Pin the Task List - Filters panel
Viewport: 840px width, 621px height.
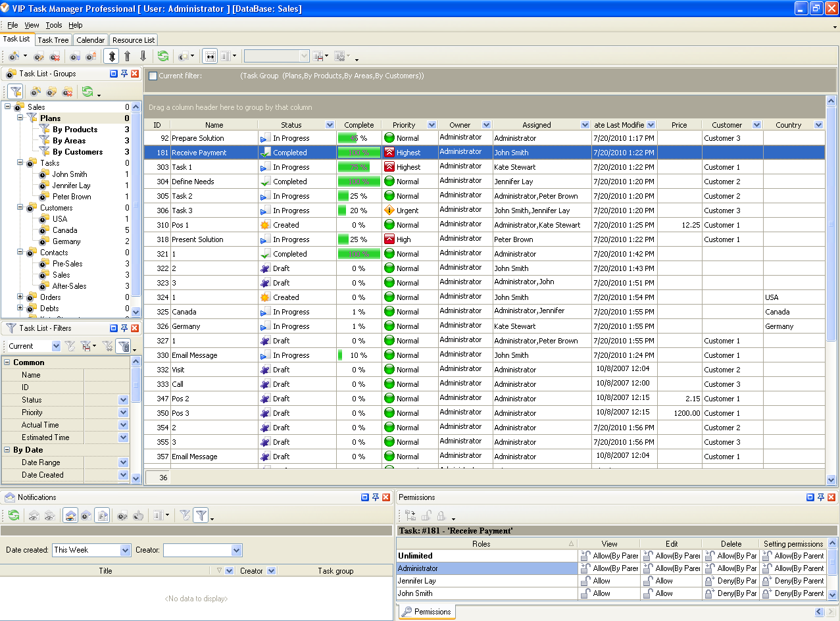(124, 328)
